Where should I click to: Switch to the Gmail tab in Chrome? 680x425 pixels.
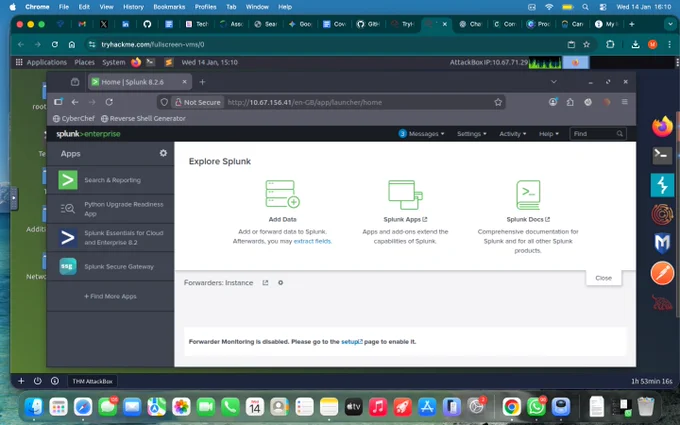click(x=82, y=24)
